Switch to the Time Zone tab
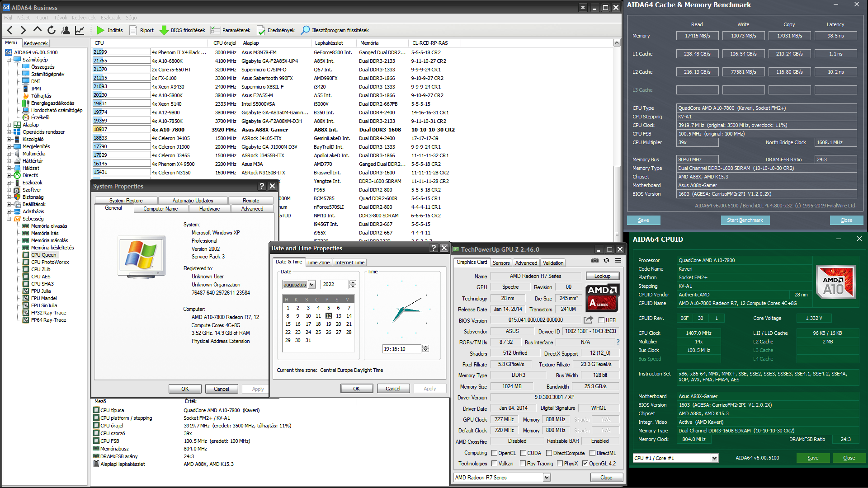The height and width of the screenshot is (488, 868). click(x=318, y=263)
